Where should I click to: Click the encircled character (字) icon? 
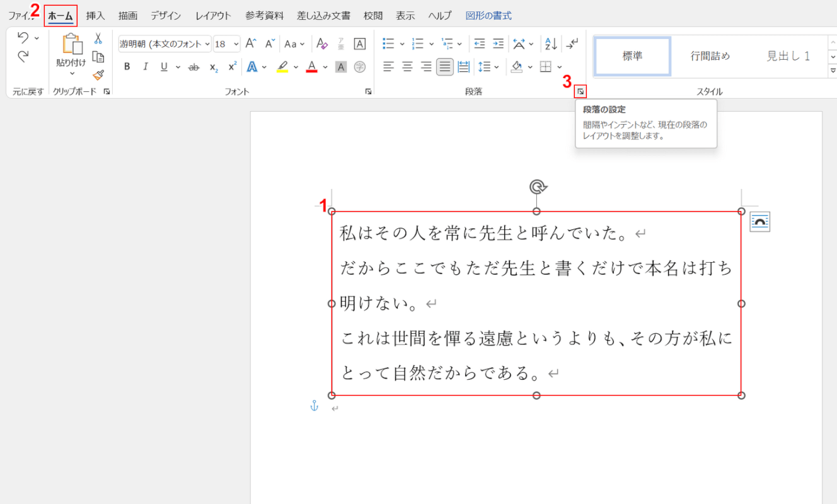pos(360,67)
